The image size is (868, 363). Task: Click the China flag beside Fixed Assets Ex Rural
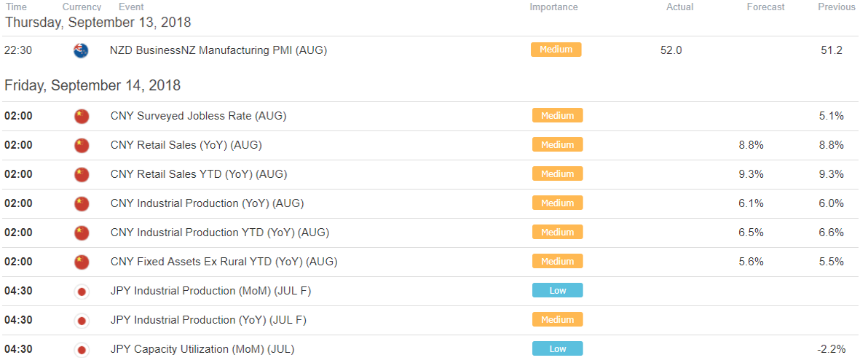82,262
